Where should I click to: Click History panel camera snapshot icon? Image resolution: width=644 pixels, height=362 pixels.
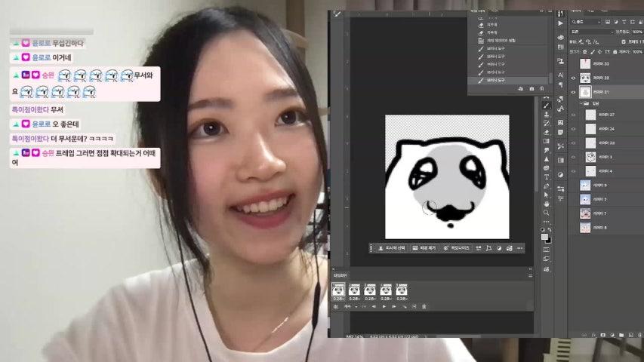click(532, 88)
